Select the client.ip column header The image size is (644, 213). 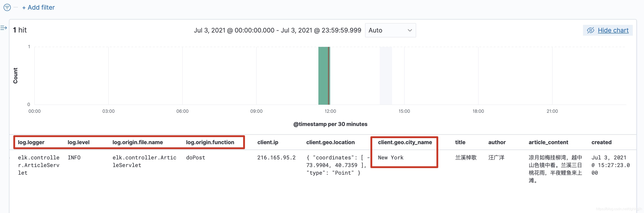(268, 142)
